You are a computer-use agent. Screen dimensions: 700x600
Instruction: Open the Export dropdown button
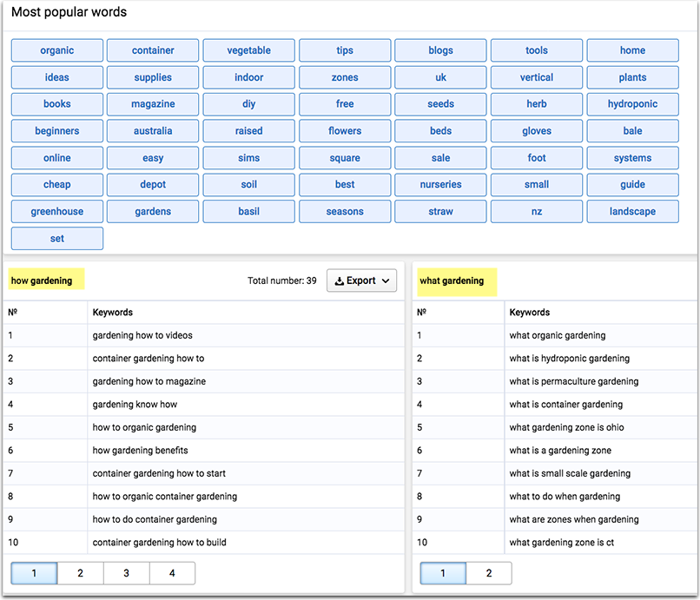coord(361,280)
